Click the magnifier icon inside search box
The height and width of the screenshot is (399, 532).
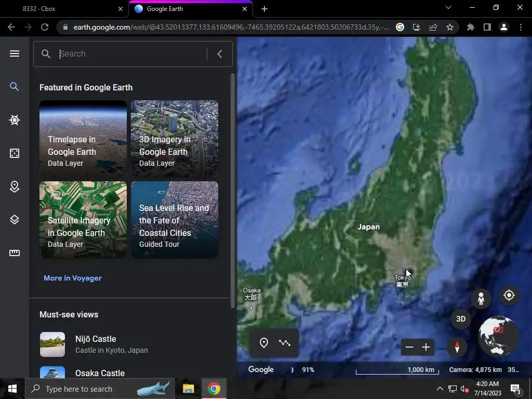tap(46, 54)
